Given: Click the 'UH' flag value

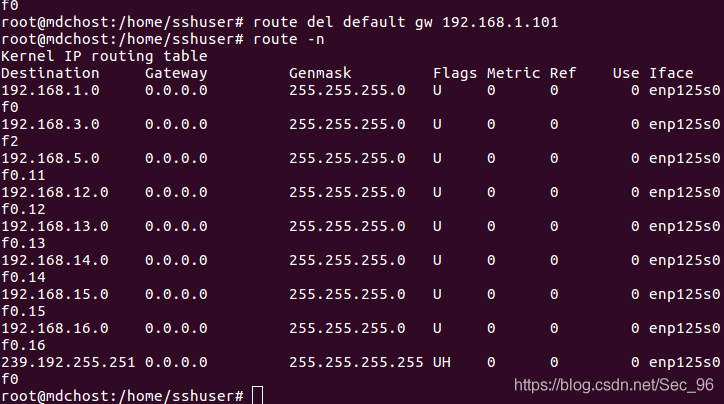Looking at the screenshot, I should click(442, 362).
